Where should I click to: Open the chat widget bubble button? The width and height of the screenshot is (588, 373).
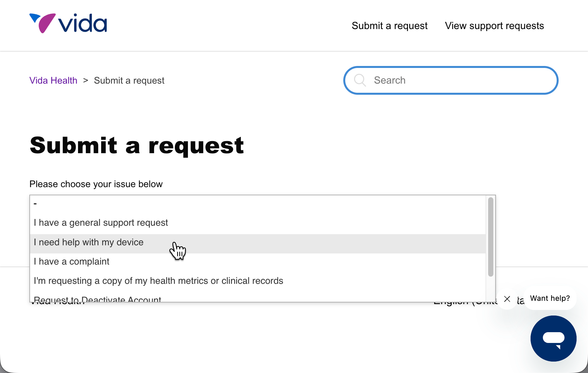(x=553, y=338)
